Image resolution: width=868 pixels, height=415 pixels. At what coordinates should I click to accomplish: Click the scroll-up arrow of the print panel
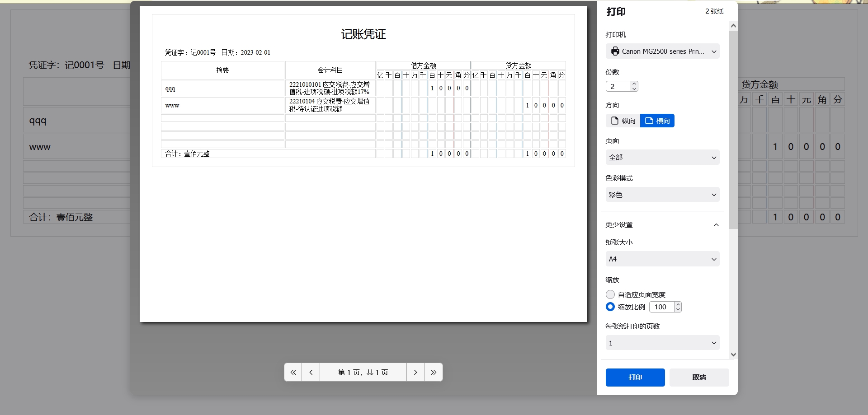pos(733,25)
